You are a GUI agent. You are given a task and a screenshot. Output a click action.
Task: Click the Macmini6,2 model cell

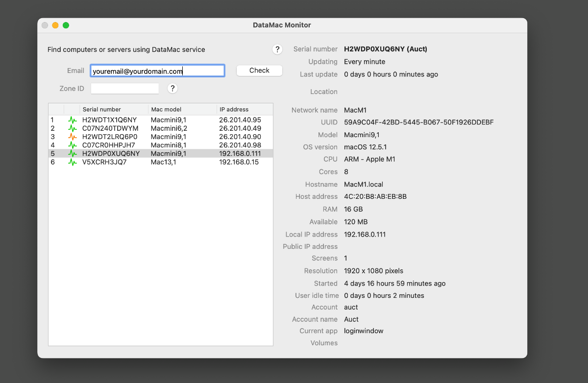point(169,128)
